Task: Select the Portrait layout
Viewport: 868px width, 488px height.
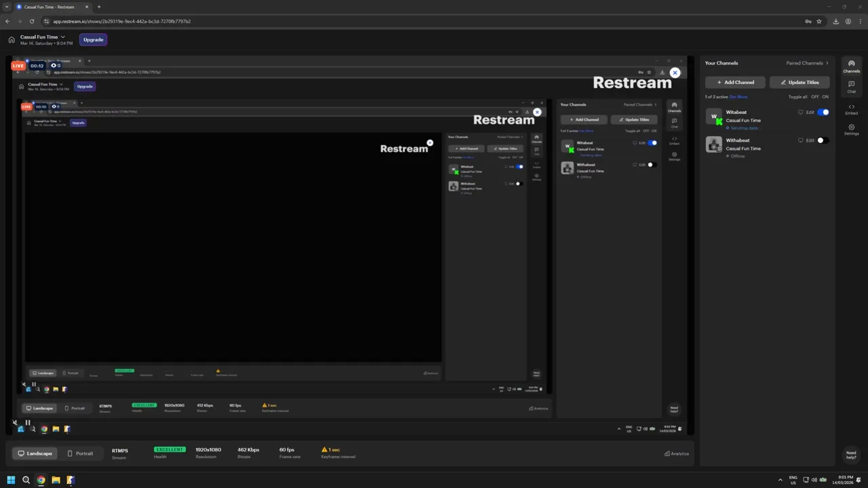Action: (x=81, y=453)
